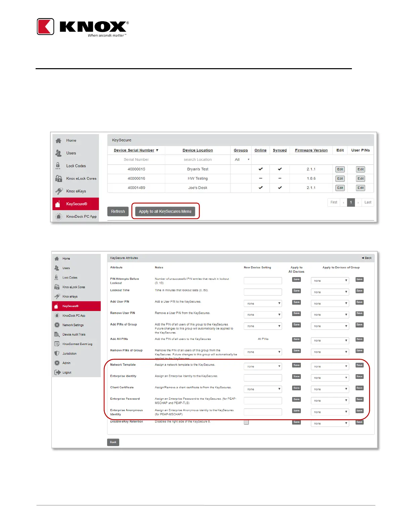
Task: Open group dropdown for Lockout Time row
Action: (x=330, y=292)
